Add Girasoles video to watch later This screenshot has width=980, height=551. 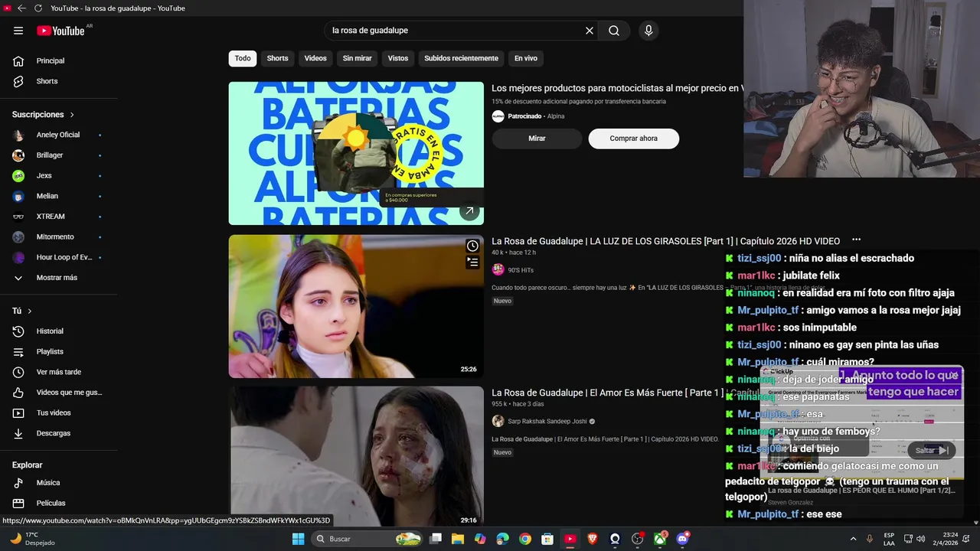point(472,246)
